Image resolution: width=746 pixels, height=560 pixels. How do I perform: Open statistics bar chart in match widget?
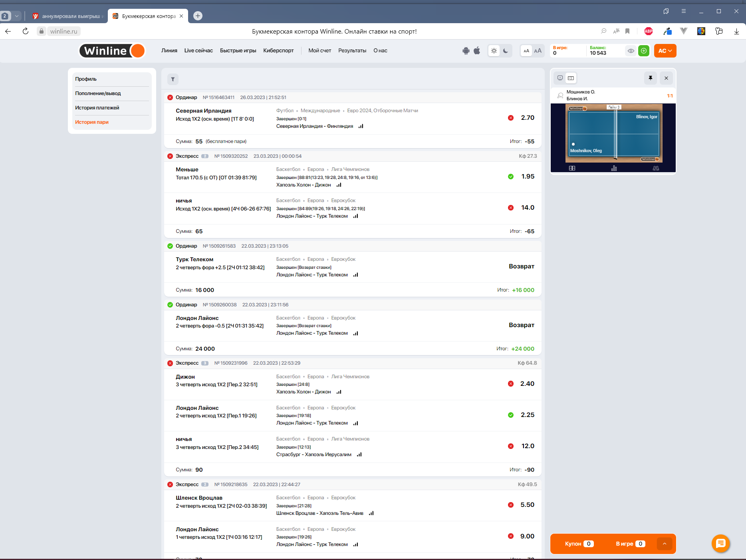coord(614,168)
